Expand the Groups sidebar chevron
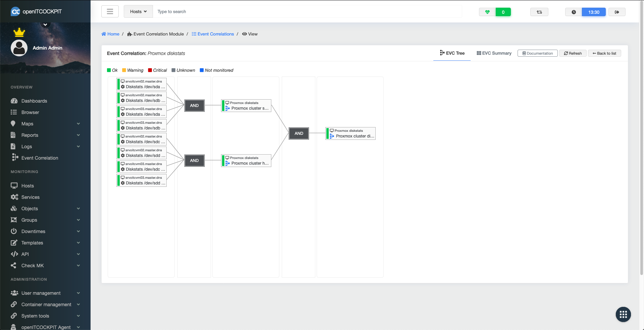Screen dimensions: 644x330 (x=78, y=220)
